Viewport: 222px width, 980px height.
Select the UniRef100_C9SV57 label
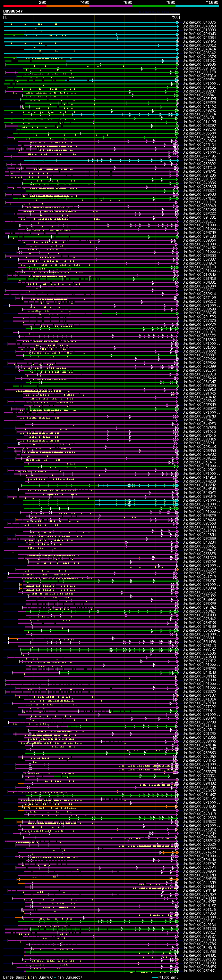tap(199, 581)
